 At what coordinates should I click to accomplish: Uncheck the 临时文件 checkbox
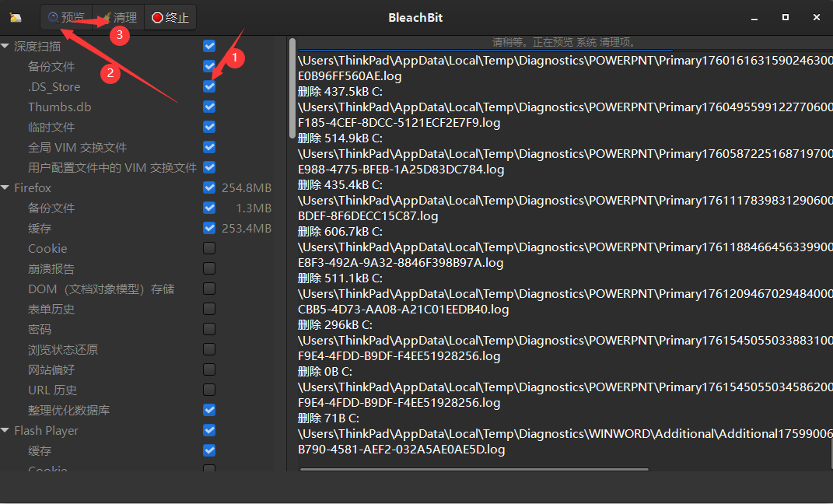pos(209,127)
